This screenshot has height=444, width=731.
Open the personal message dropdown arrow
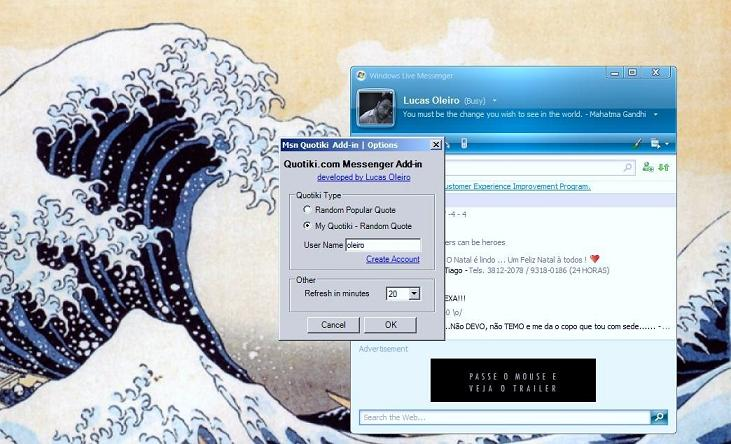point(656,114)
